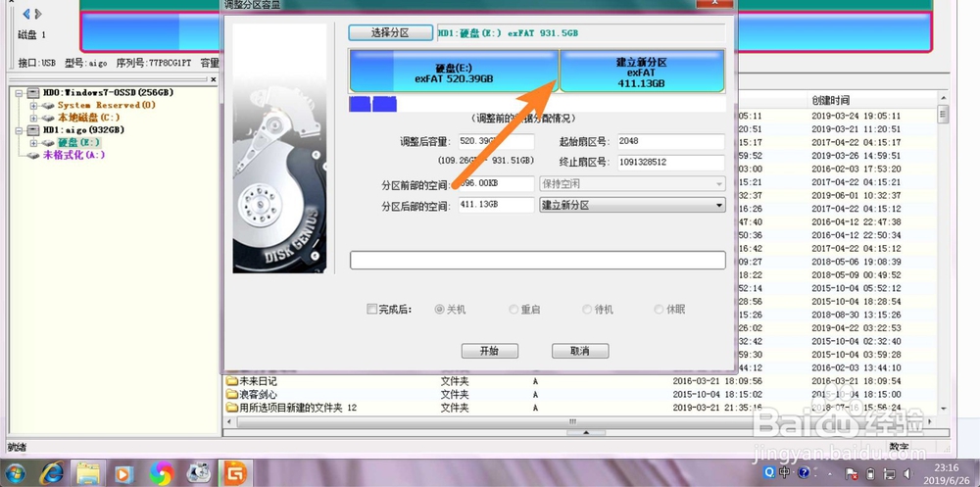Close the disk tree panel with its x

tap(213, 79)
